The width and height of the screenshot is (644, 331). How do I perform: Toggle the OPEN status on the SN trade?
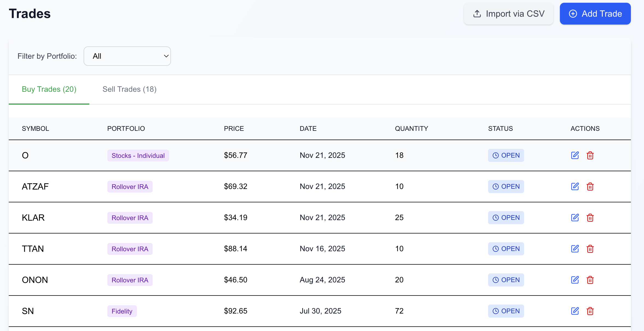506,311
